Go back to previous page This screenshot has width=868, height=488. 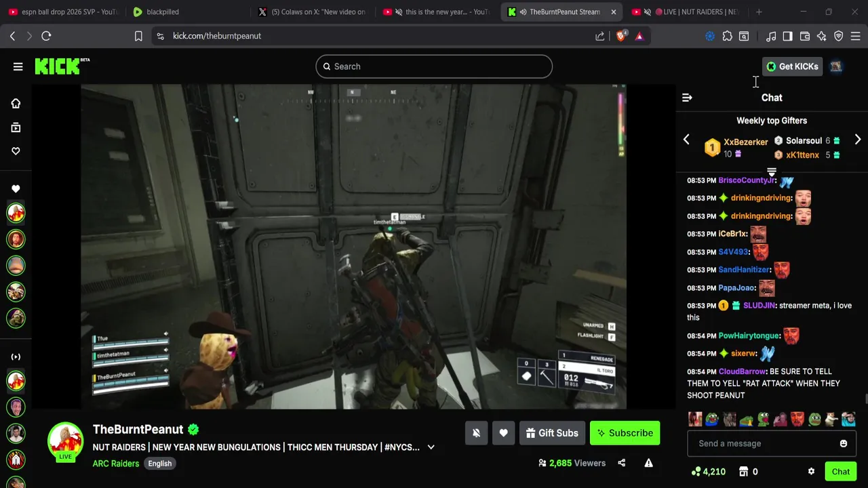pos(12,36)
